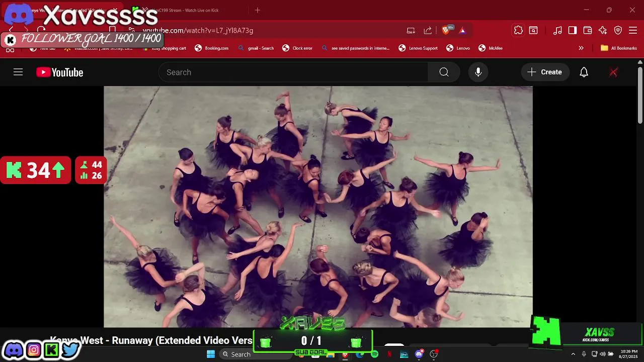Click the Runaway video player

[318, 207]
